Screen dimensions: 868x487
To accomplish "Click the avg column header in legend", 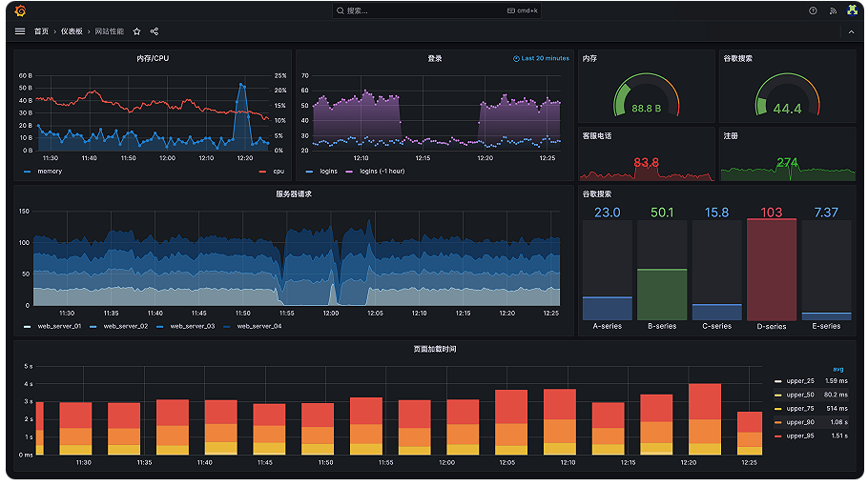I will tap(837, 369).
